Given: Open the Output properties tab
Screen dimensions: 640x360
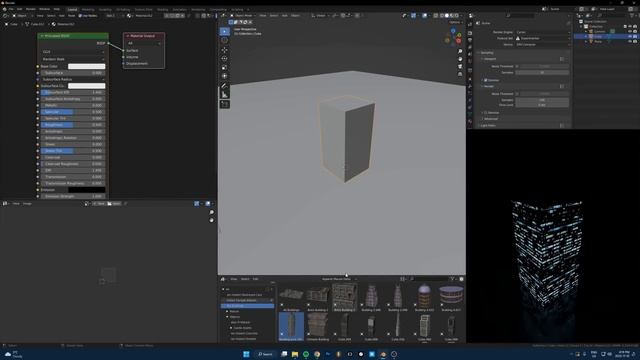Looking at the screenshot, I should click(x=470, y=40).
